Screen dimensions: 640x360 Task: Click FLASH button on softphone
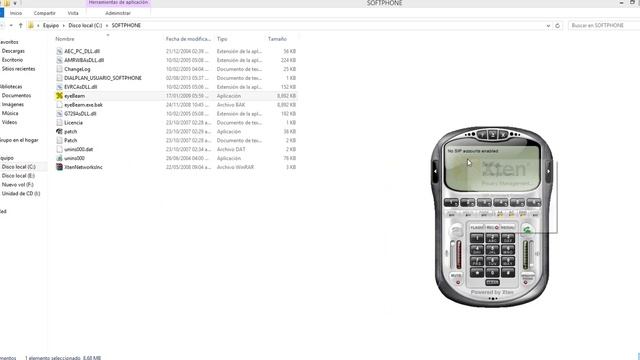click(x=476, y=227)
